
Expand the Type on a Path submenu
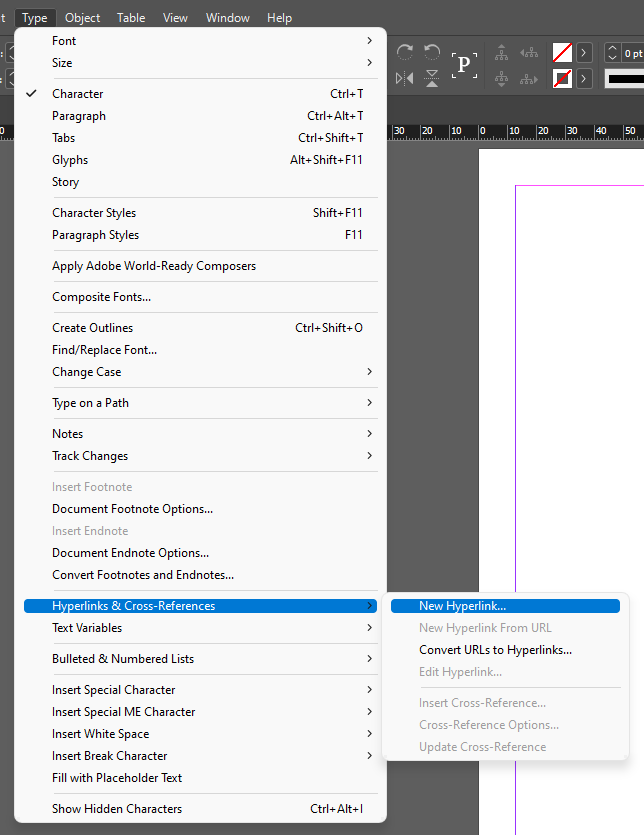click(201, 403)
